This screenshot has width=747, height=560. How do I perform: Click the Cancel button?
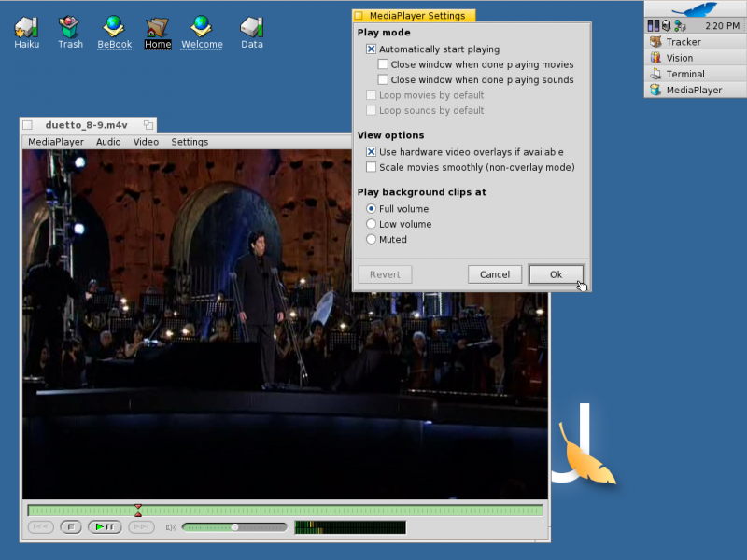495,274
